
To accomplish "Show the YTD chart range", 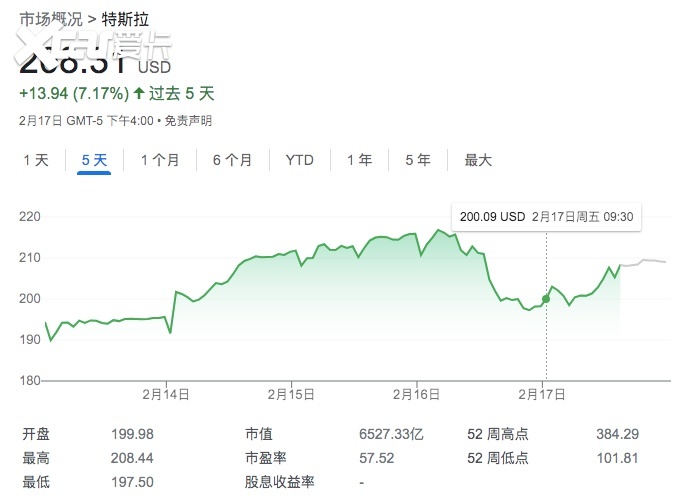I will (299, 160).
